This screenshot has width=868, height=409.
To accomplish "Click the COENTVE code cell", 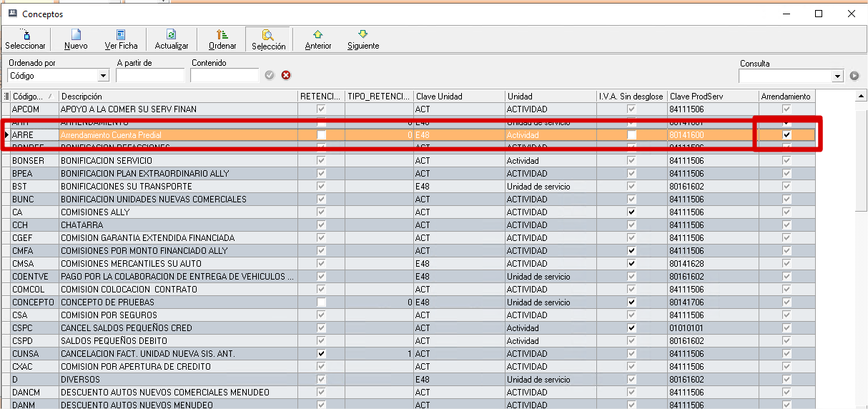I will click(34, 276).
